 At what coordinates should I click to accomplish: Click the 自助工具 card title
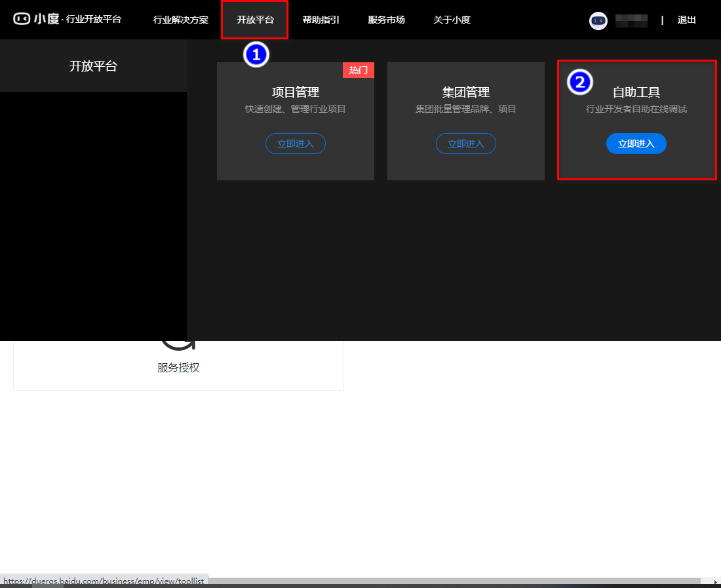636,92
